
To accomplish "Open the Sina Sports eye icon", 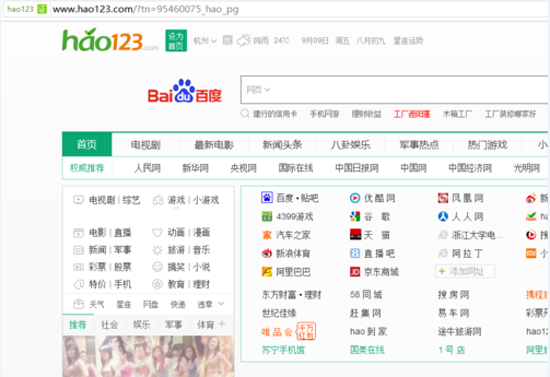I will tap(267, 253).
